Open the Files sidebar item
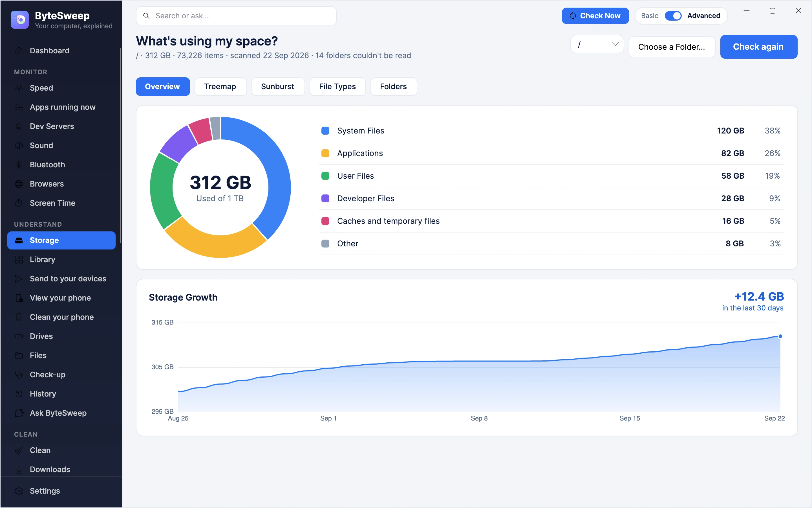The image size is (812, 508). [x=61, y=355]
